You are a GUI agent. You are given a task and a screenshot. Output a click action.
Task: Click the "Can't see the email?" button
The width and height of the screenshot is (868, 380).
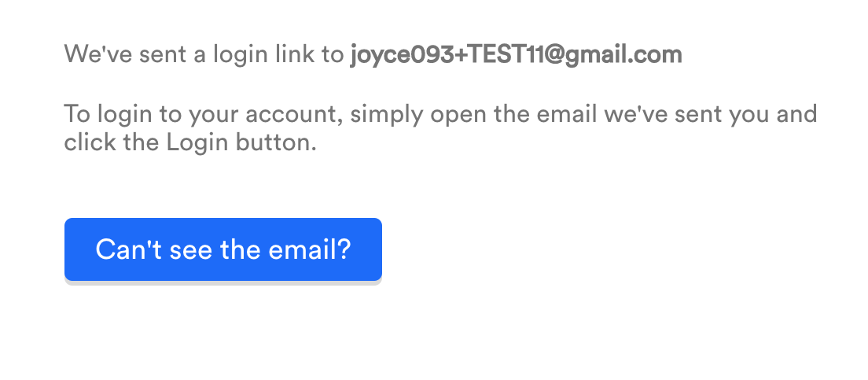223,249
